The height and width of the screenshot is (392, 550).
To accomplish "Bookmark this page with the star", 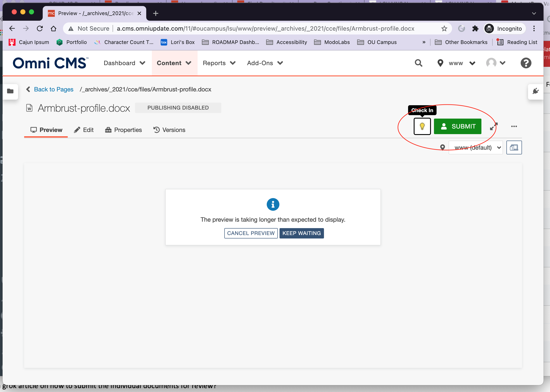I will click(x=445, y=28).
